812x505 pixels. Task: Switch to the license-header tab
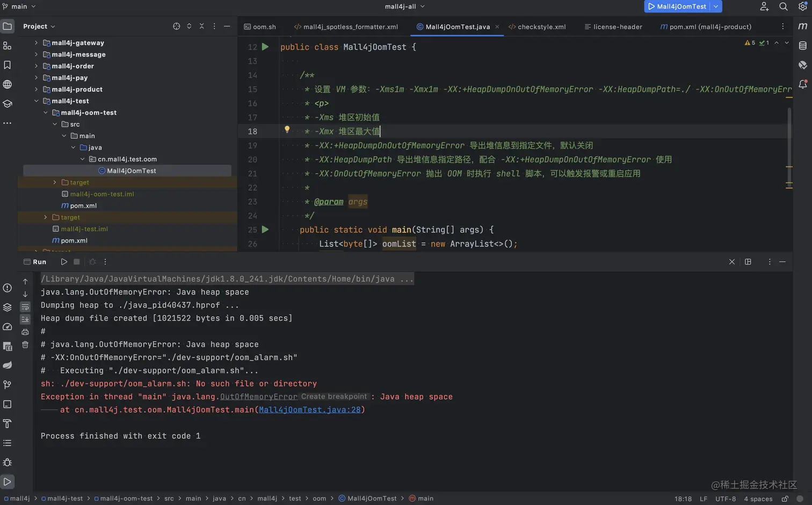(613, 26)
